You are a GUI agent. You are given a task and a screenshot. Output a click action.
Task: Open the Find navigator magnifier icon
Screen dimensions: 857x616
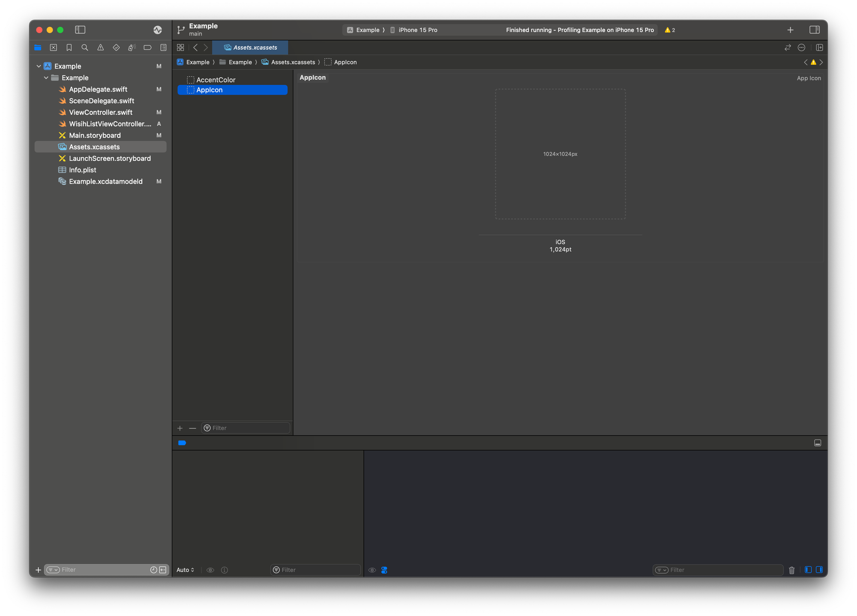pos(85,48)
